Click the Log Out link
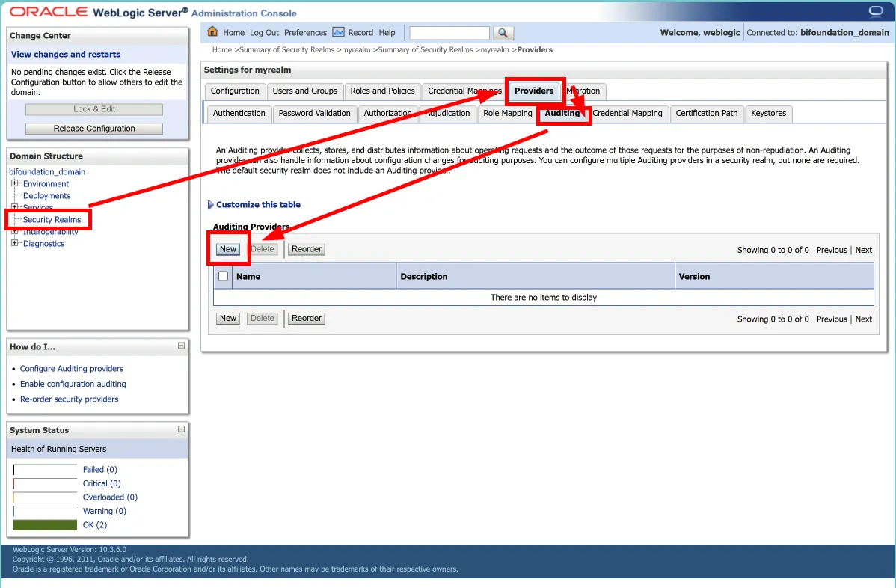Screen dimensions: 896x588 264,33
